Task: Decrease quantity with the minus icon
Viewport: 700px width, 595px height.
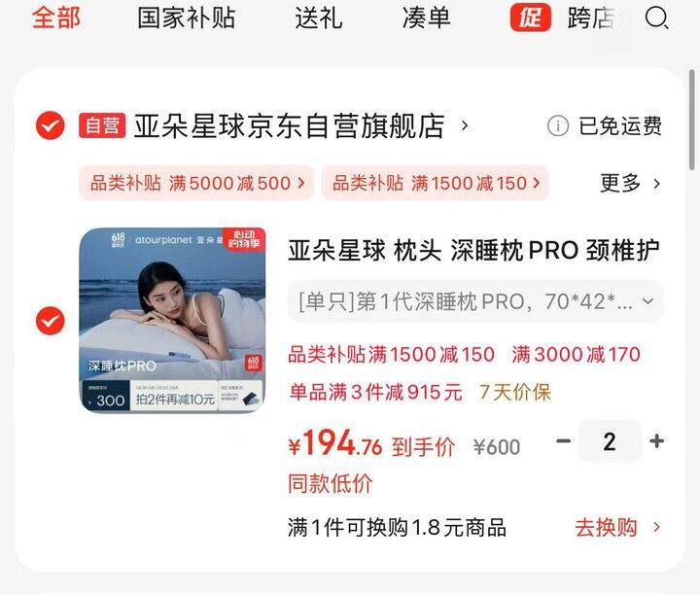Action: 563,441
